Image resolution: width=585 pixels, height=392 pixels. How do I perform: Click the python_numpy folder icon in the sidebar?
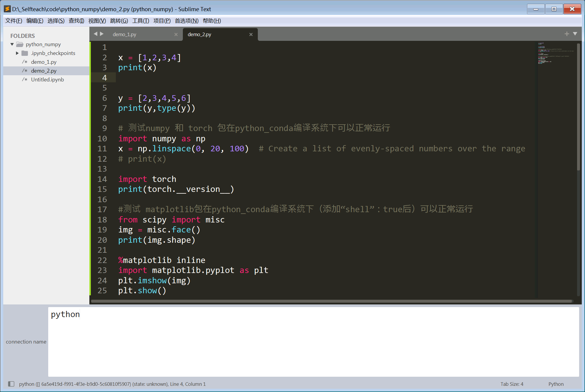pyautogui.click(x=19, y=44)
